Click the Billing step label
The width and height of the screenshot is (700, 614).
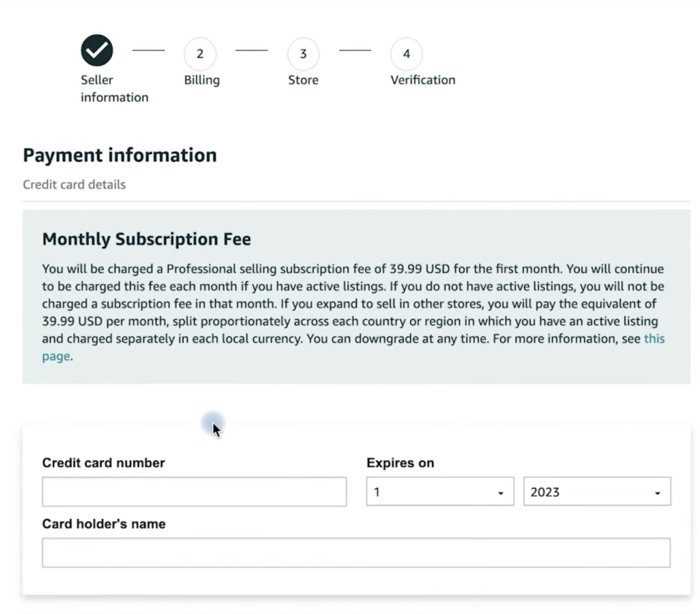tap(202, 80)
